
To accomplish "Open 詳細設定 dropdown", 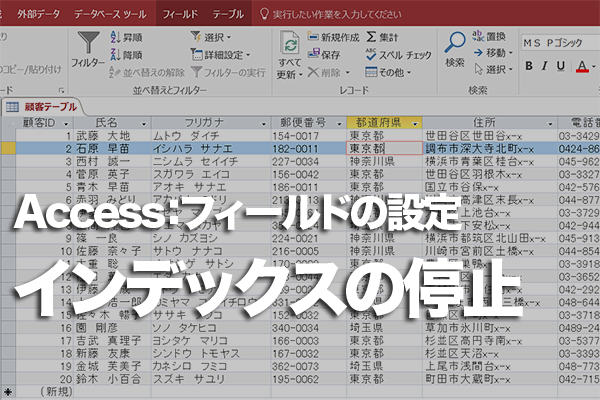I will point(220,55).
